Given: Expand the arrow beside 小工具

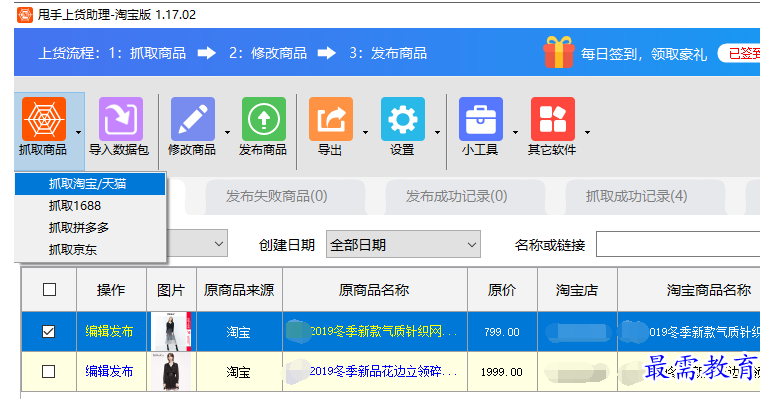Looking at the screenshot, I should point(515,132).
